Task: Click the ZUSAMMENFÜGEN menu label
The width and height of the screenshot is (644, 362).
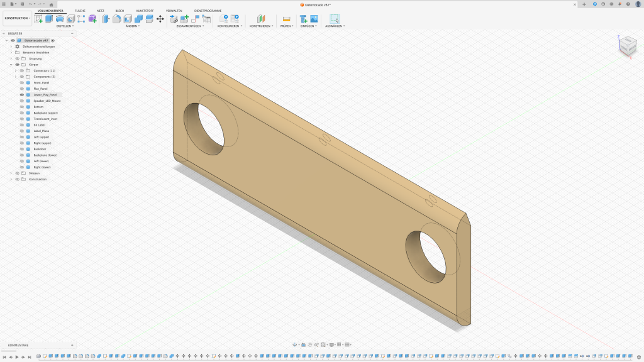Action: click(189, 26)
